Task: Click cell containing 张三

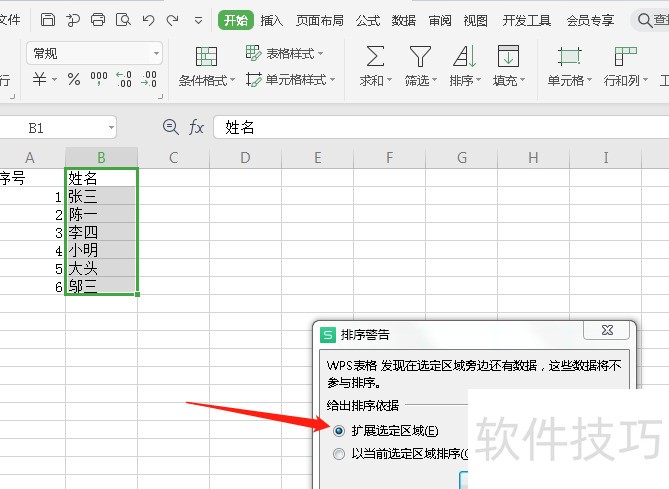Action: [102, 196]
